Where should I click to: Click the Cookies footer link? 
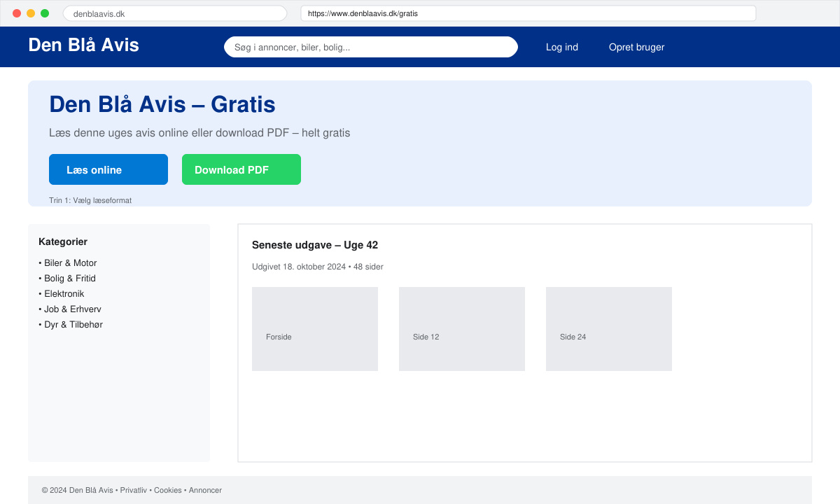pyautogui.click(x=168, y=491)
